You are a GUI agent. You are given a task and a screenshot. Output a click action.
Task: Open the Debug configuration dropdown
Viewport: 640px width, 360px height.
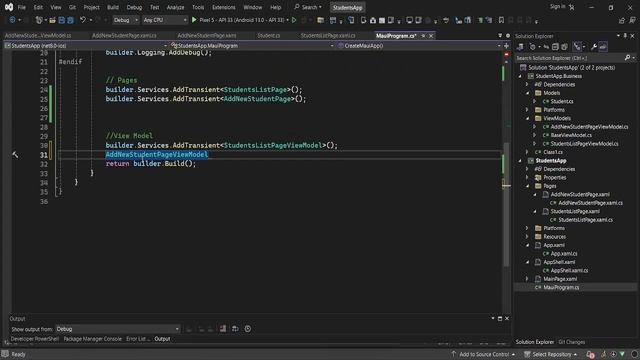[x=125, y=20]
